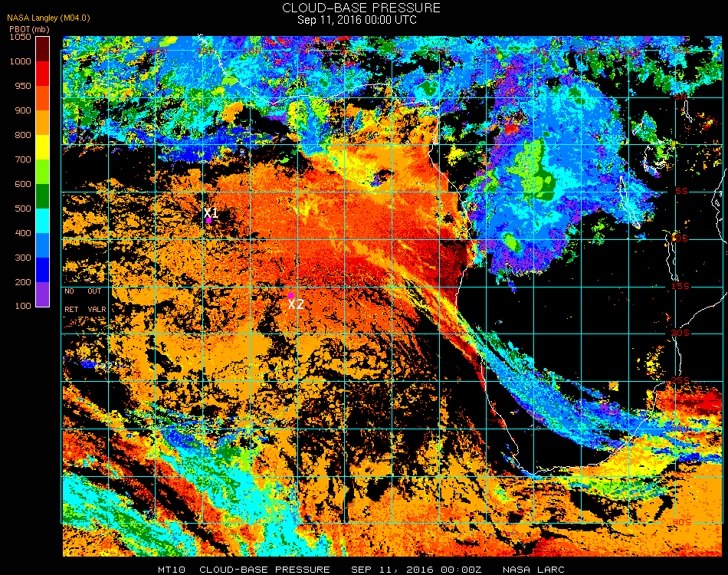
Task: Click the 'OUT' label below the legend
Action: point(94,291)
